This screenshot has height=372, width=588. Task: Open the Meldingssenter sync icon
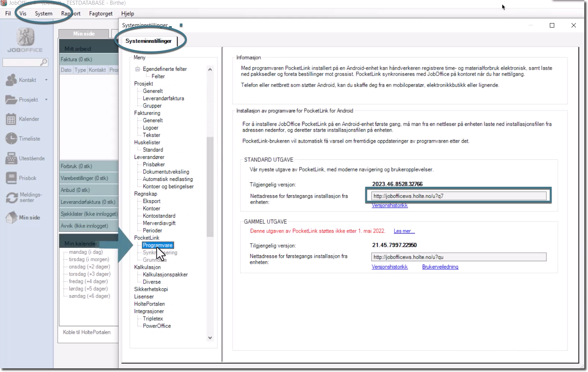click(12, 198)
